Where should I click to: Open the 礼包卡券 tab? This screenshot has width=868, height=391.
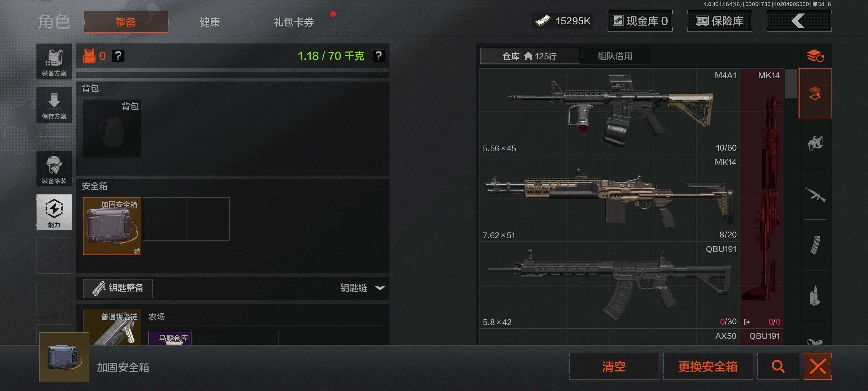[294, 22]
